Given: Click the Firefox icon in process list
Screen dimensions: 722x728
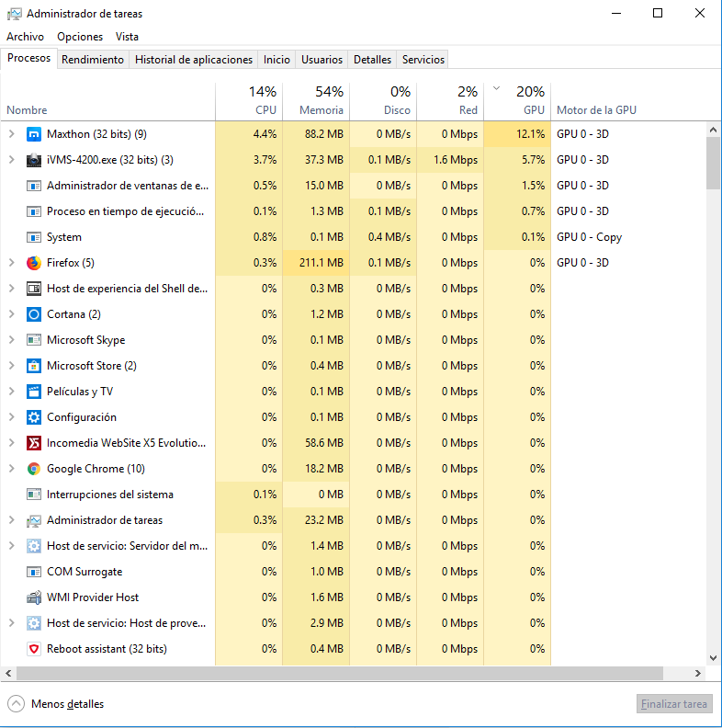Looking at the screenshot, I should [34, 263].
